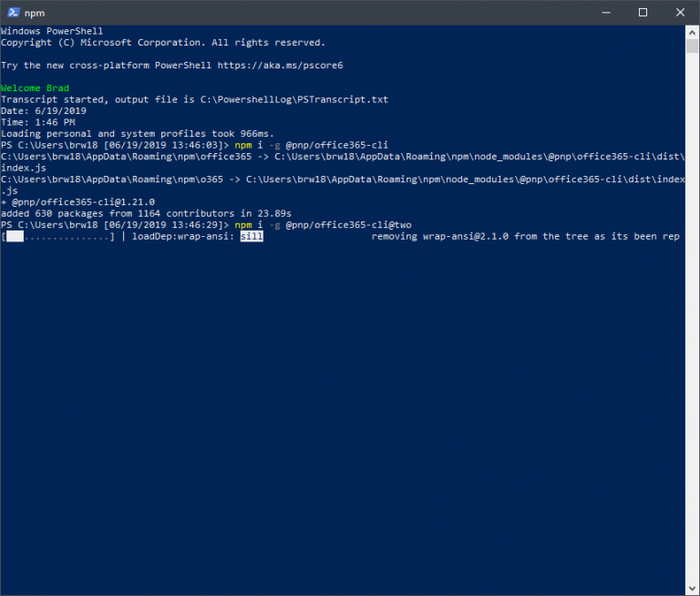Click the PSTranscript.txt file path
Viewport: 700px width, 596px height.
(x=294, y=99)
